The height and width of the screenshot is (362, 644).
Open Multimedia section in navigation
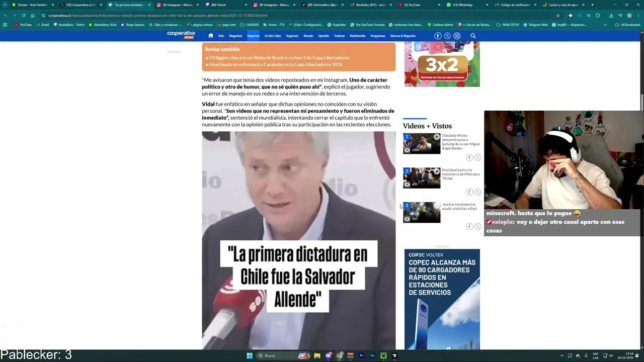pos(358,36)
